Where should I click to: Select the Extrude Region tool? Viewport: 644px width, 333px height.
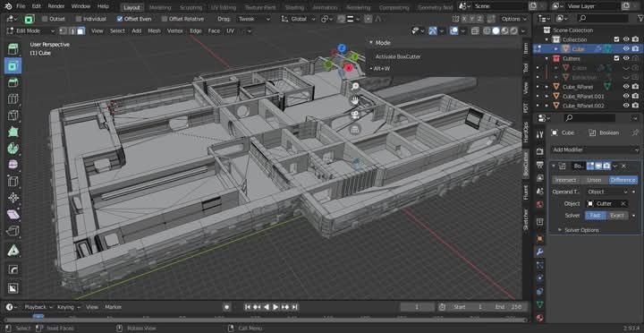13,49
